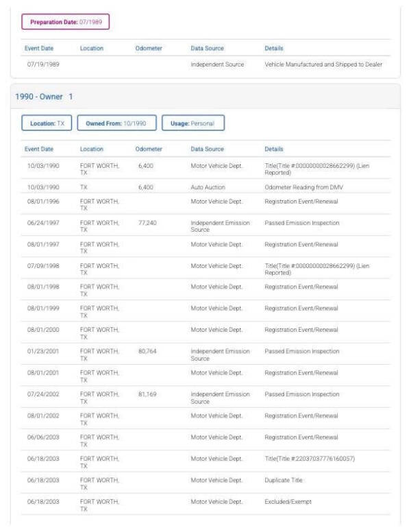
Task: Collapse the 1990 - Owner 1 section header
Action: (x=44, y=96)
